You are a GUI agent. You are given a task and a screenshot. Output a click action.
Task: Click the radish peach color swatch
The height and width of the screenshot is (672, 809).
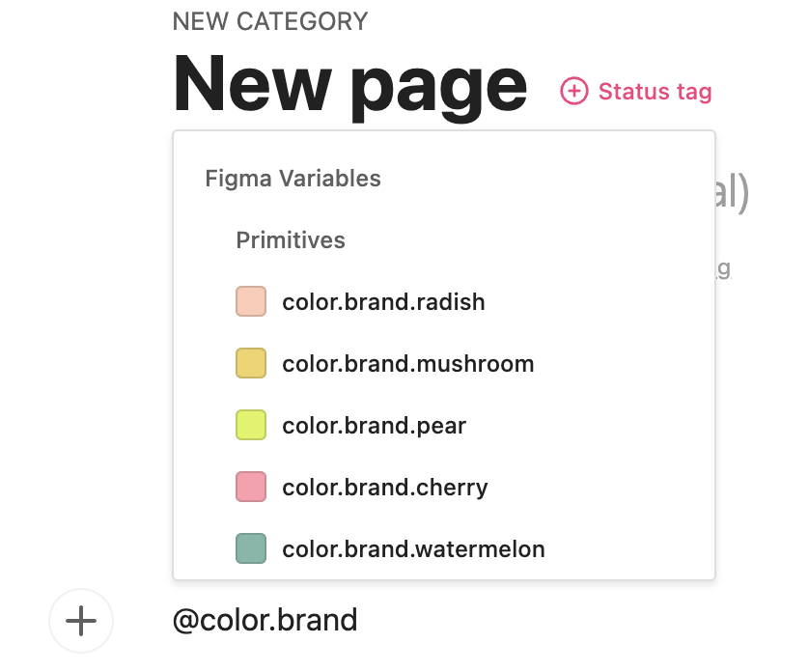pos(251,301)
